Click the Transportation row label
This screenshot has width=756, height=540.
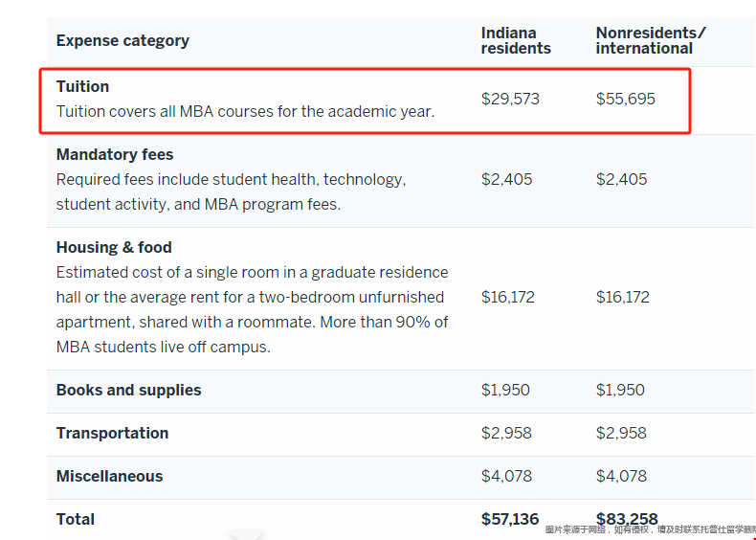[x=112, y=433]
